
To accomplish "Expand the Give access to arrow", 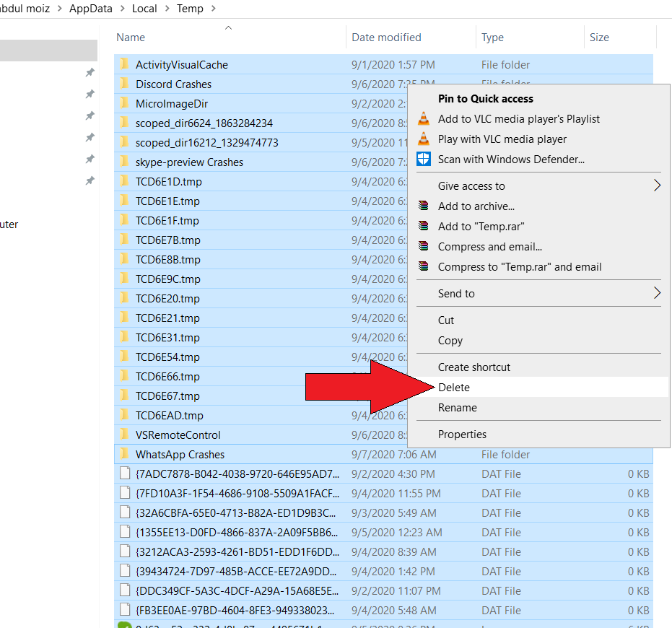I will point(657,185).
